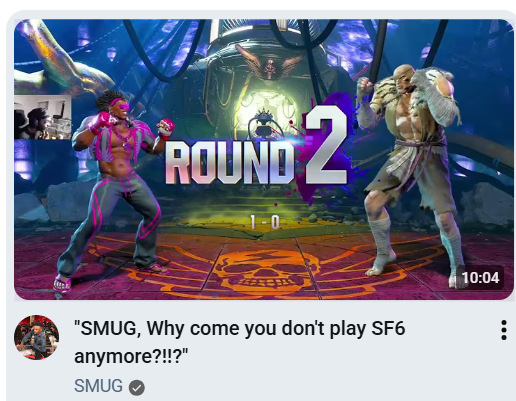Click the large silver 2 numeral
The image size is (516, 401).
327,145
